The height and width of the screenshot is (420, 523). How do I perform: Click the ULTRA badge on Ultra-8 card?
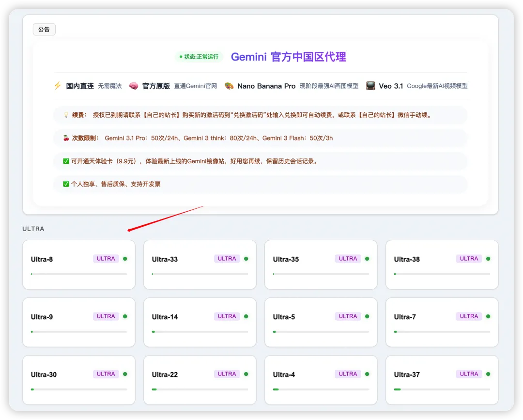(x=106, y=259)
